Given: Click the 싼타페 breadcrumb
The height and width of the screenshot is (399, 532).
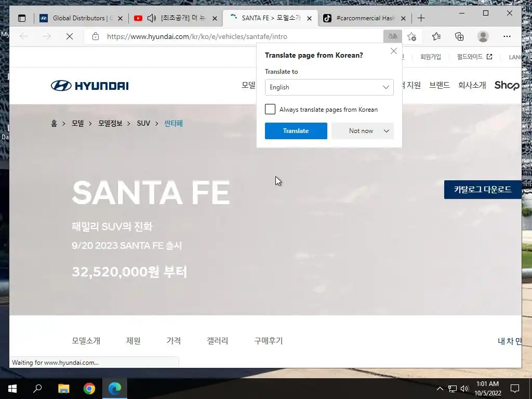Looking at the screenshot, I should click(x=174, y=124).
